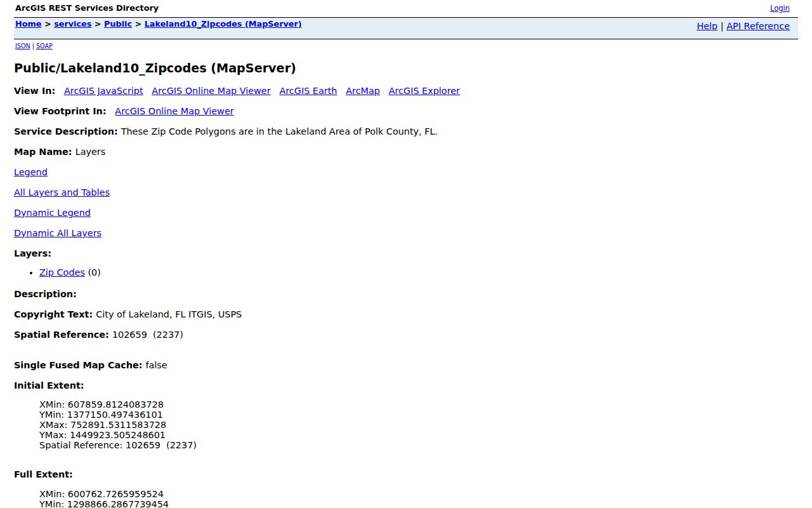The image size is (812, 508).
Task: Click the Public/Lakeland10_Zipcodes (MapServer) heading
Action: click(x=155, y=68)
